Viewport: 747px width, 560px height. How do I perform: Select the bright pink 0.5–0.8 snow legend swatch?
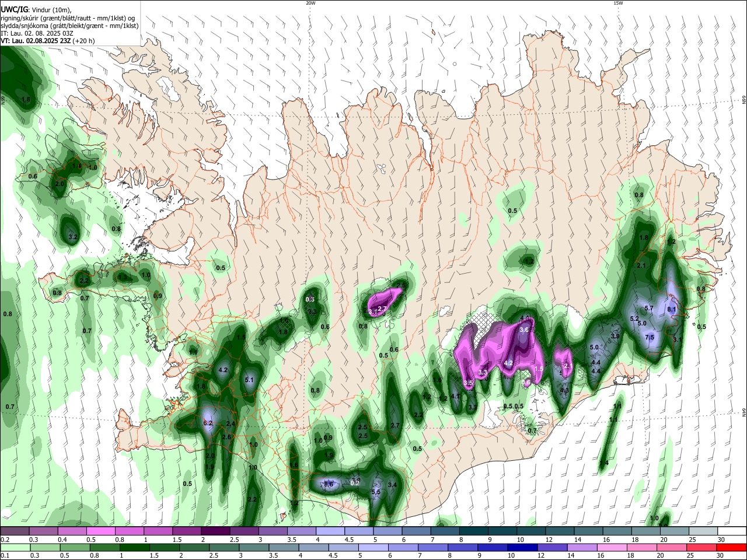100,531
